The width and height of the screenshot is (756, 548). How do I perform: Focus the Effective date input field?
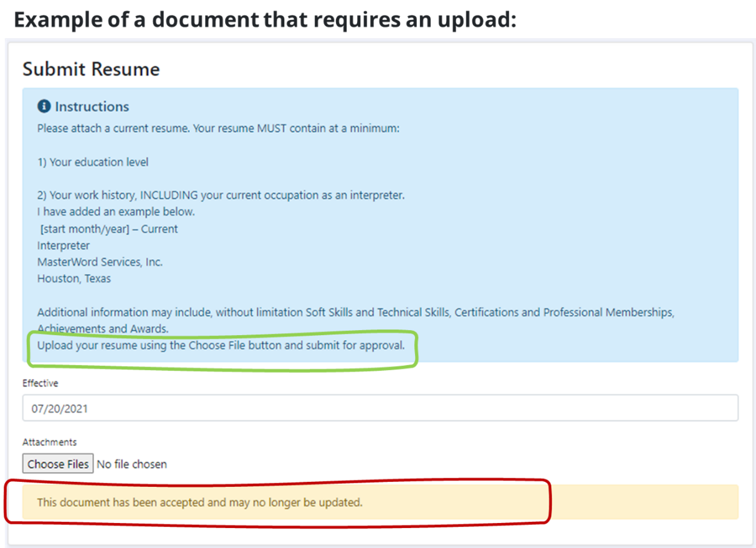click(x=380, y=409)
